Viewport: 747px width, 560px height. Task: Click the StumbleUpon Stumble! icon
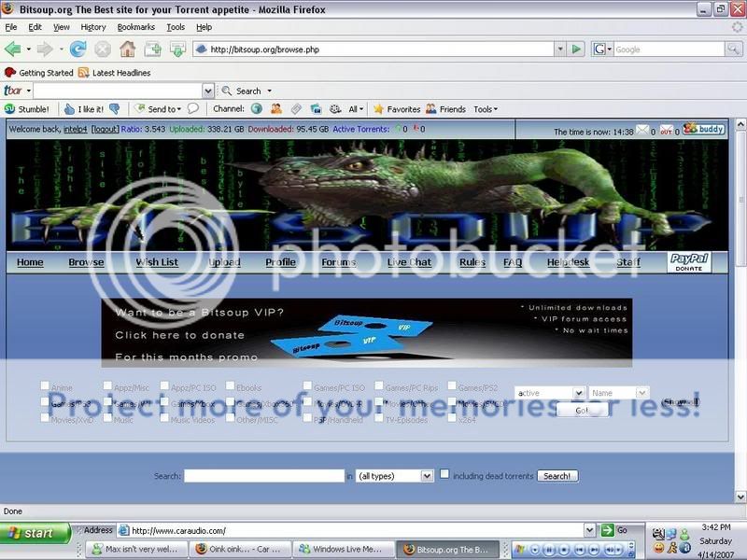coord(9,109)
